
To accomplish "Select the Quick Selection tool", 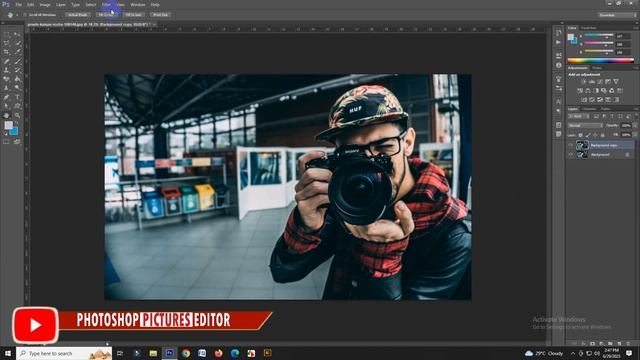I will tap(17, 43).
